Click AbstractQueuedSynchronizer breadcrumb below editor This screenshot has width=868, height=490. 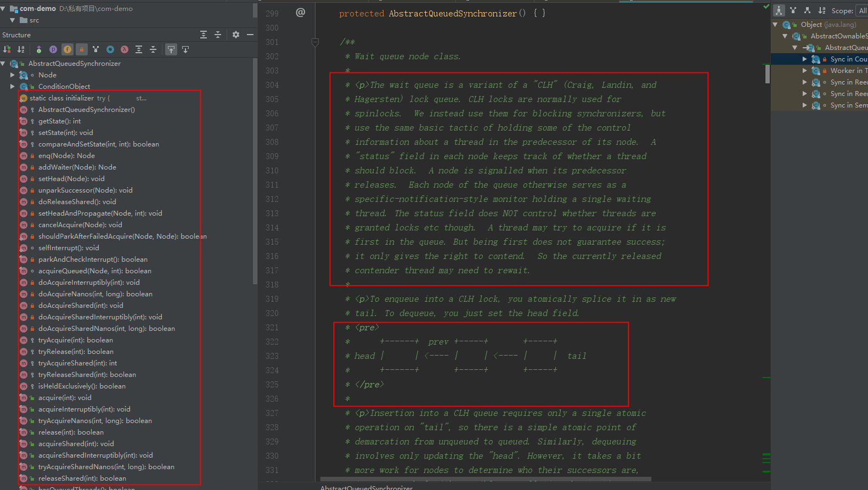[367, 487]
